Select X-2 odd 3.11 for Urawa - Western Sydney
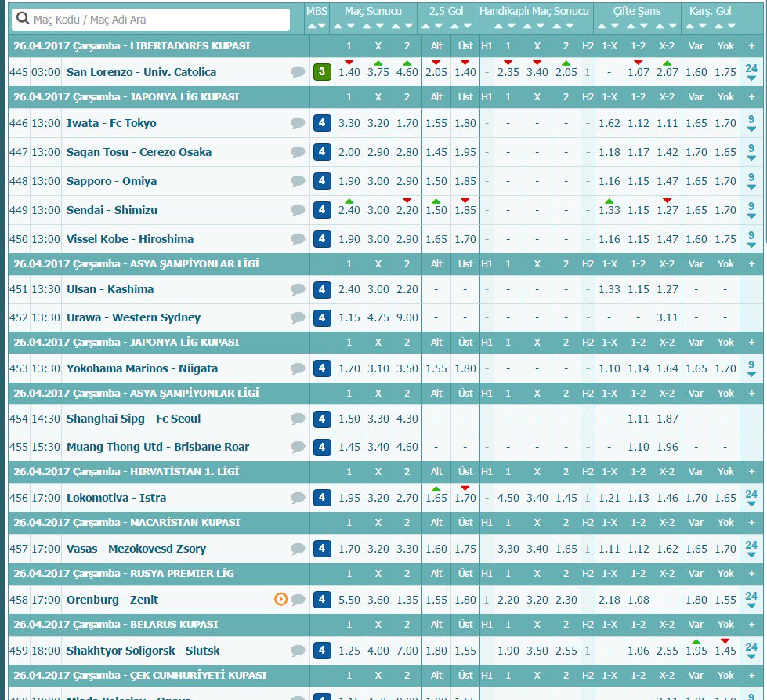Viewport: 767px width, 700px height. tap(668, 317)
